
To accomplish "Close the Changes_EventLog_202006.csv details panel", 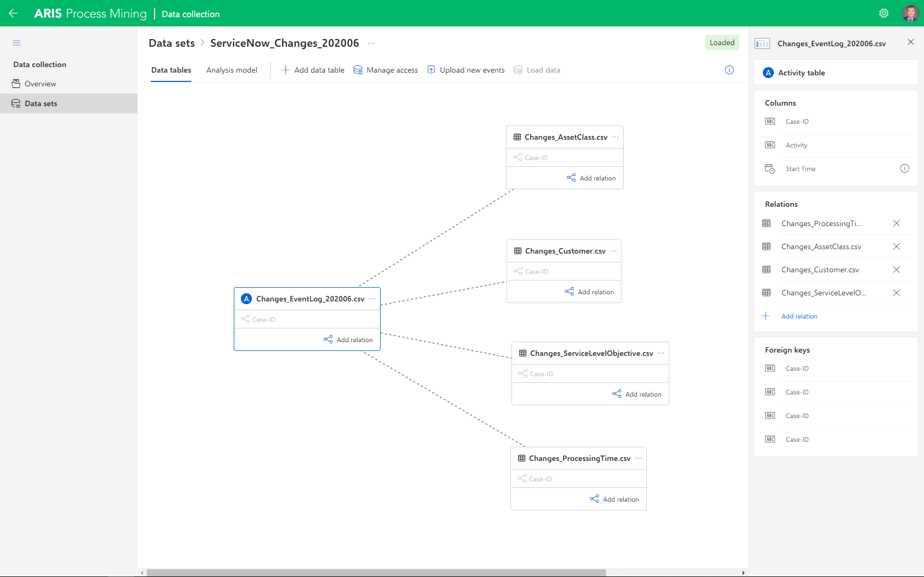I will tap(911, 42).
